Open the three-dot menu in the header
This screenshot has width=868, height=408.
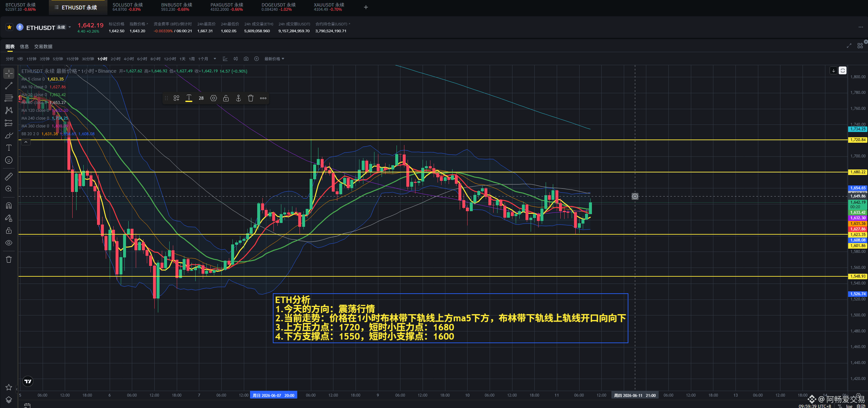coord(860,27)
